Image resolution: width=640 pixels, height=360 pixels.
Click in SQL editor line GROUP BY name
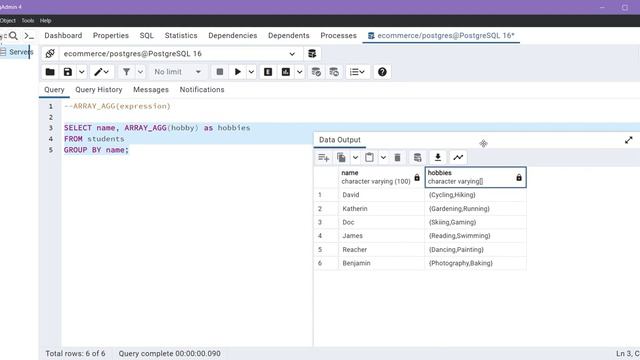click(96, 150)
